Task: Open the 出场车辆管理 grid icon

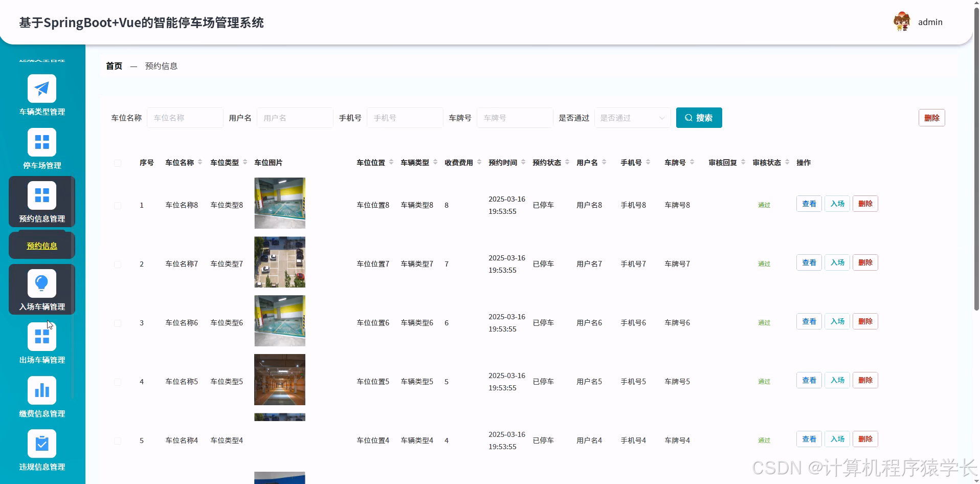Action: (x=42, y=337)
